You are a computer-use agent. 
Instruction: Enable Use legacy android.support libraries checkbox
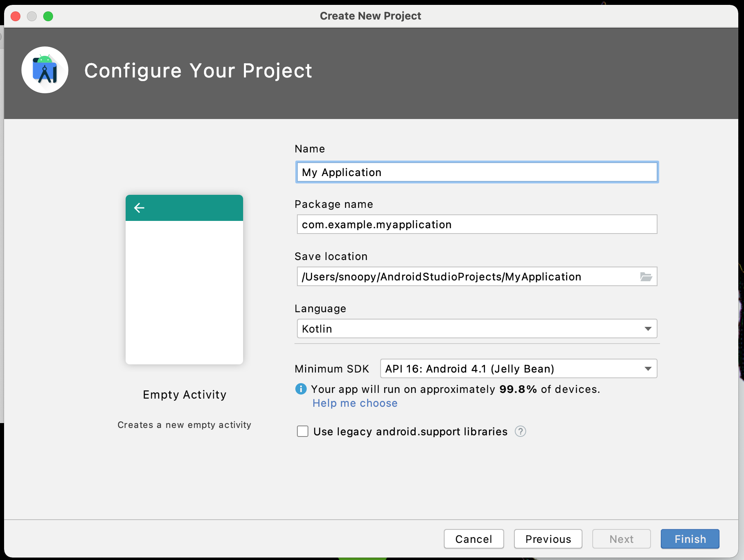pyautogui.click(x=303, y=431)
